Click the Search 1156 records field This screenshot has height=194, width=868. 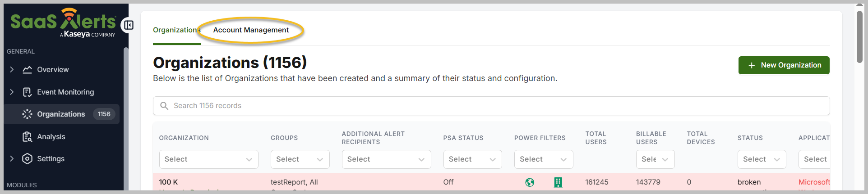coord(491,106)
